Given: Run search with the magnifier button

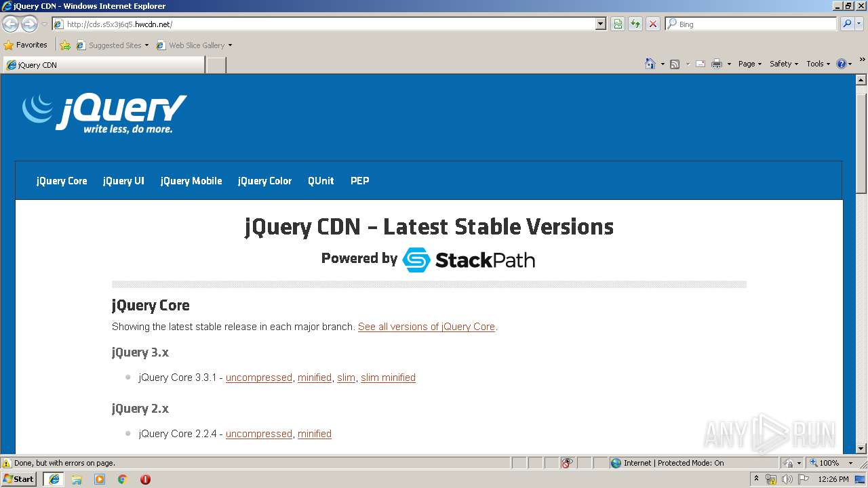Looking at the screenshot, I should point(847,24).
